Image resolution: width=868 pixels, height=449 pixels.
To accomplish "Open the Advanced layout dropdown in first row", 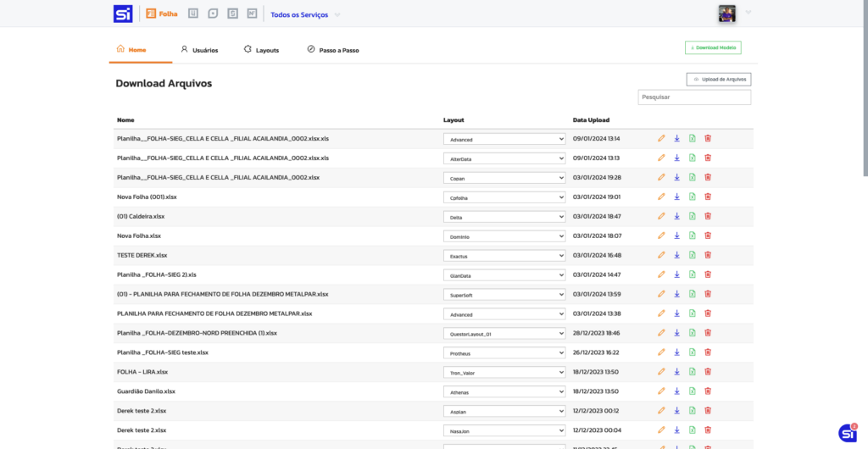I will coord(504,139).
